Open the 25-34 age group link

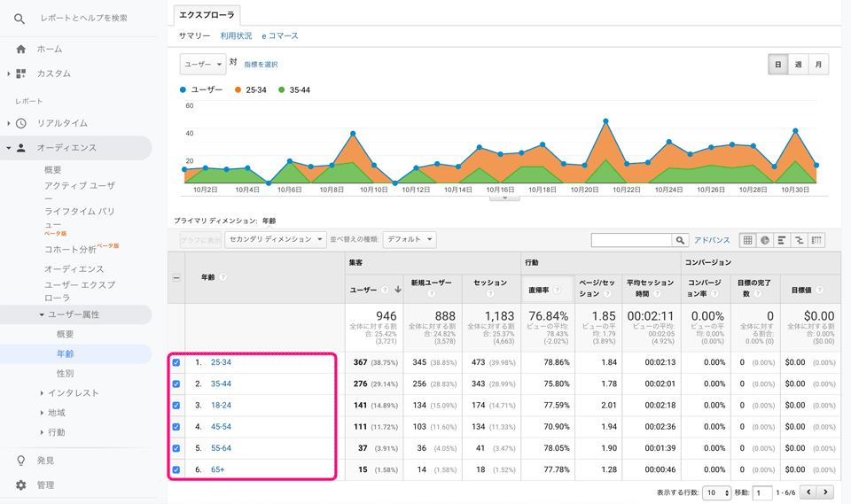tap(221, 362)
